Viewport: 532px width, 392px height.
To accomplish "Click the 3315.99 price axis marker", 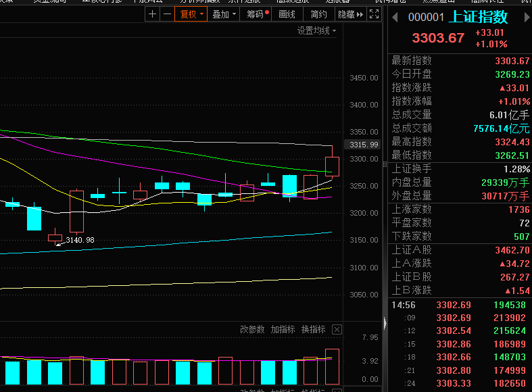I will pos(364,145).
